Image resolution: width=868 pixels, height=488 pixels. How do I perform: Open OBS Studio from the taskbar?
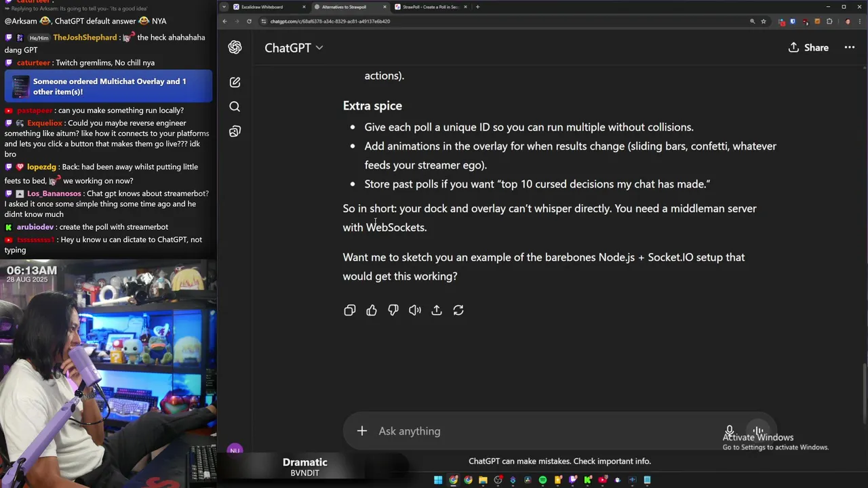[498, 480]
